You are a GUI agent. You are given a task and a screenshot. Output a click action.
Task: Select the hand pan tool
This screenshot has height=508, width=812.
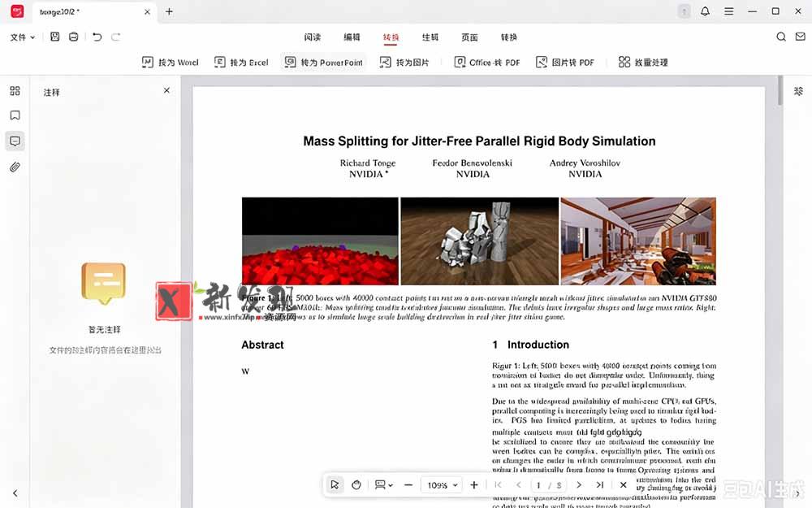[x=356, y=484]
